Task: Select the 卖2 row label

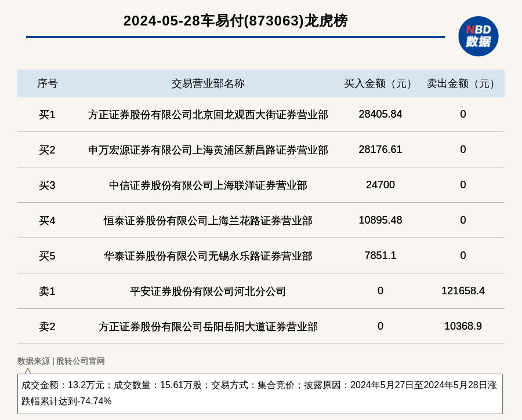Action: (47, 327)
